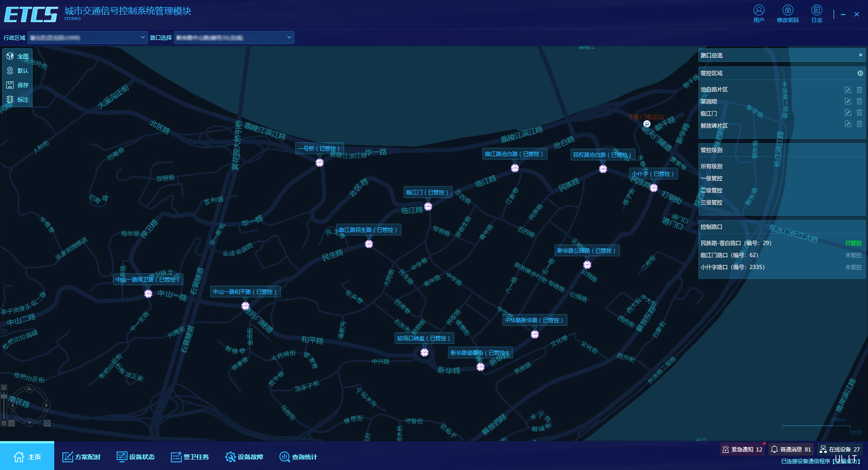Open the 路口选择 dropdown

tap(234, 38)
